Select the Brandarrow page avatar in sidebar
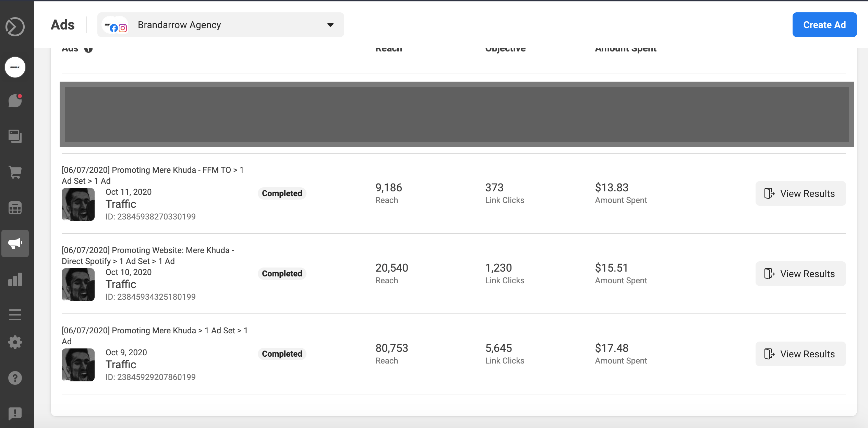This screenshot has height=428, width=868. (15, 67)
